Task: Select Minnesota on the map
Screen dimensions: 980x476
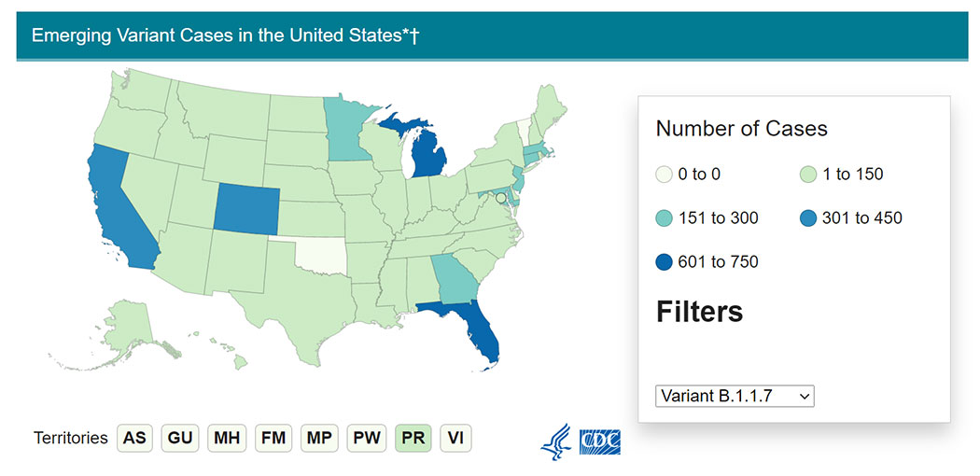Action: (349, 137)
